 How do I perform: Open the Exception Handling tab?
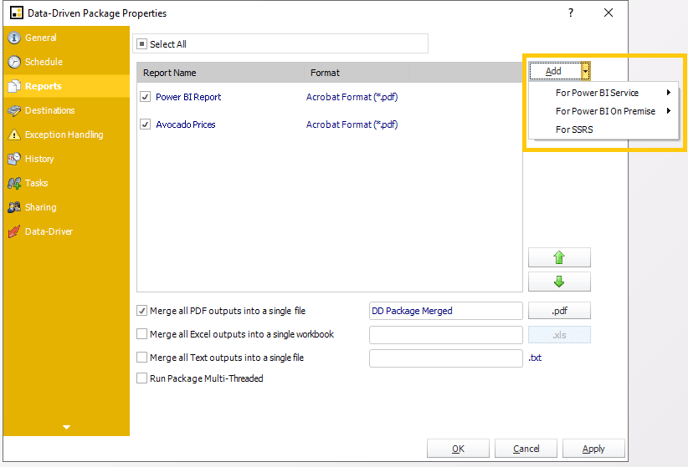click(66, 135)
